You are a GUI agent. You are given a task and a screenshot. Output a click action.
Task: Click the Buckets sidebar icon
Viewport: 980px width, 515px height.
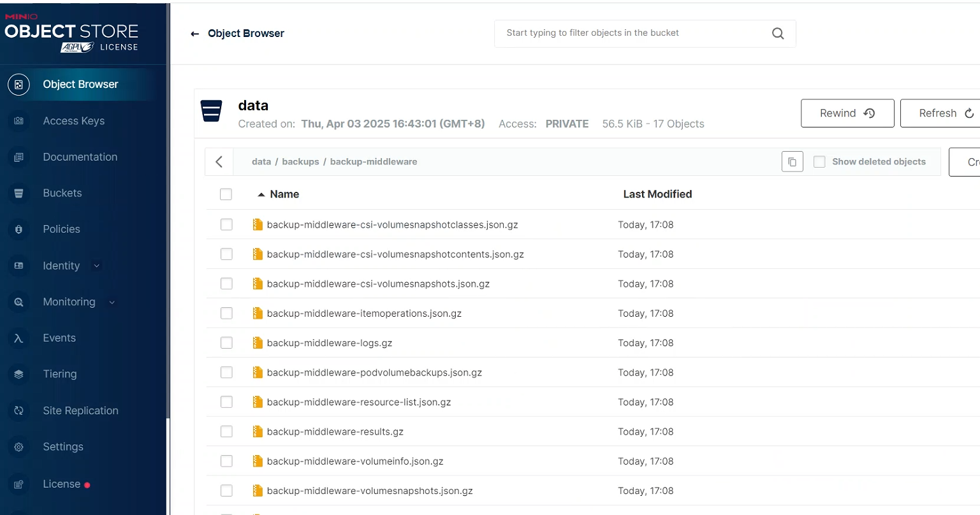point(18,193)
